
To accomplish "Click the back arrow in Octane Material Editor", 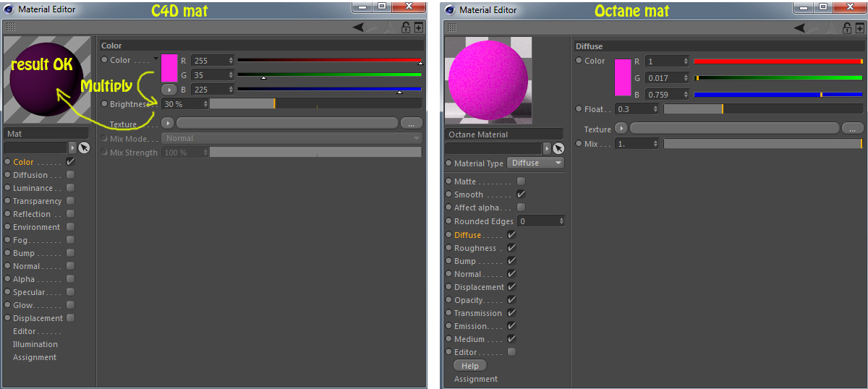I will tap(799, 27).
